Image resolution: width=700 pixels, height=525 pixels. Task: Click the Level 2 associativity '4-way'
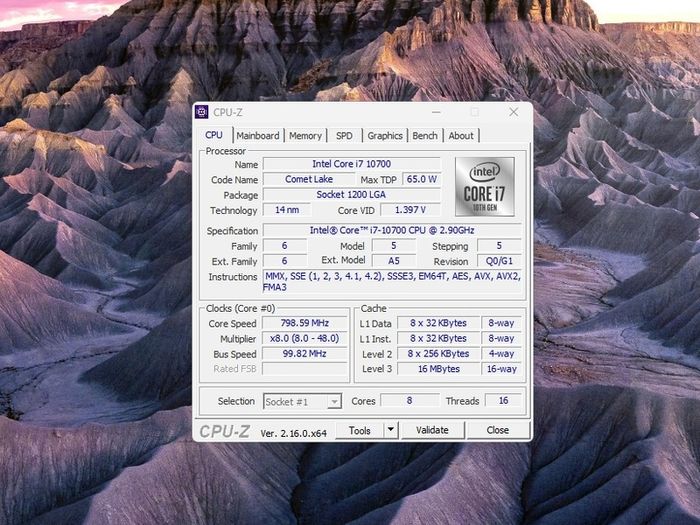(501, 354)
